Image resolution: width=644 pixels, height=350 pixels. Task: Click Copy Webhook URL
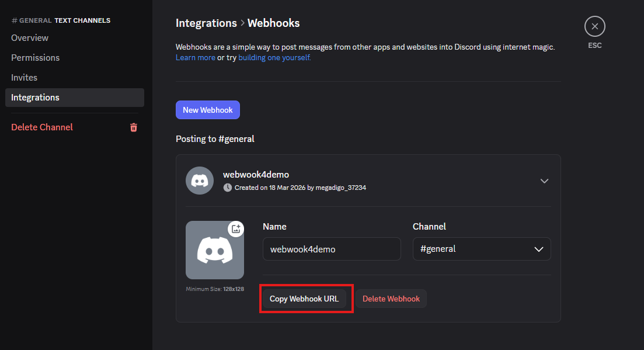pos(305,298)
